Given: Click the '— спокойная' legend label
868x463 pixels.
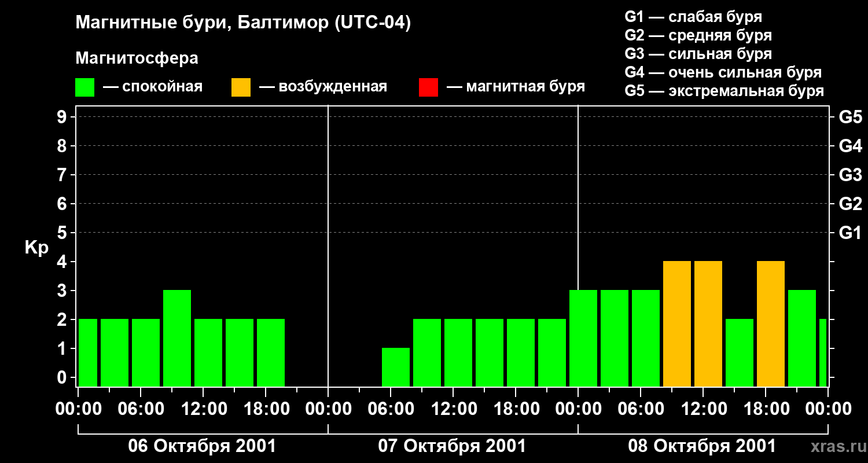Looking at the screenshot, I should (x=153, y=87).
